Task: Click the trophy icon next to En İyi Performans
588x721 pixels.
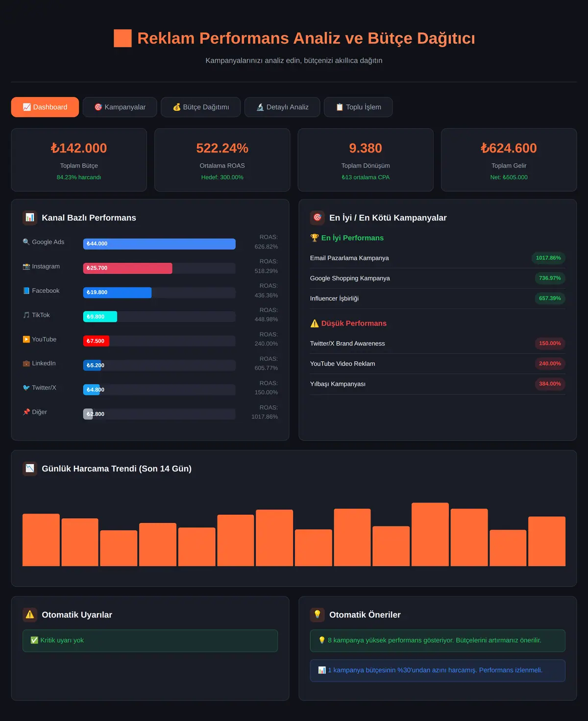Action: pyautogui.click(x=315, y=238)
